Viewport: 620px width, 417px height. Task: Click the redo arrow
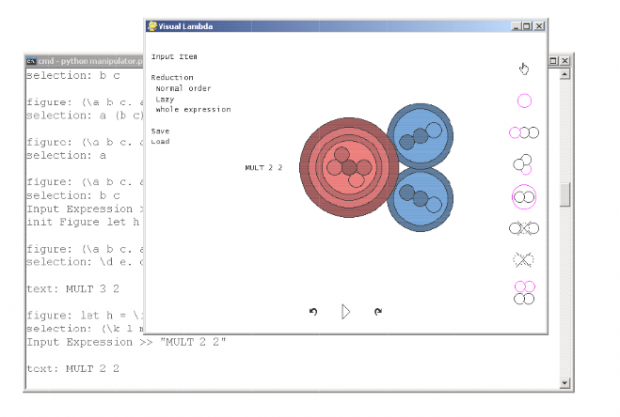click(x=378, y=311)
